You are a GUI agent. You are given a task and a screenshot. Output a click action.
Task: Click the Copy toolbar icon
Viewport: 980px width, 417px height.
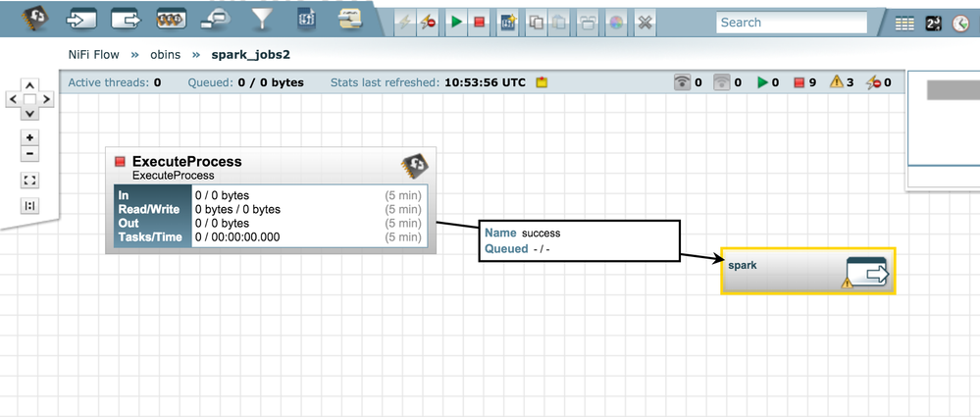click(537, 23)
